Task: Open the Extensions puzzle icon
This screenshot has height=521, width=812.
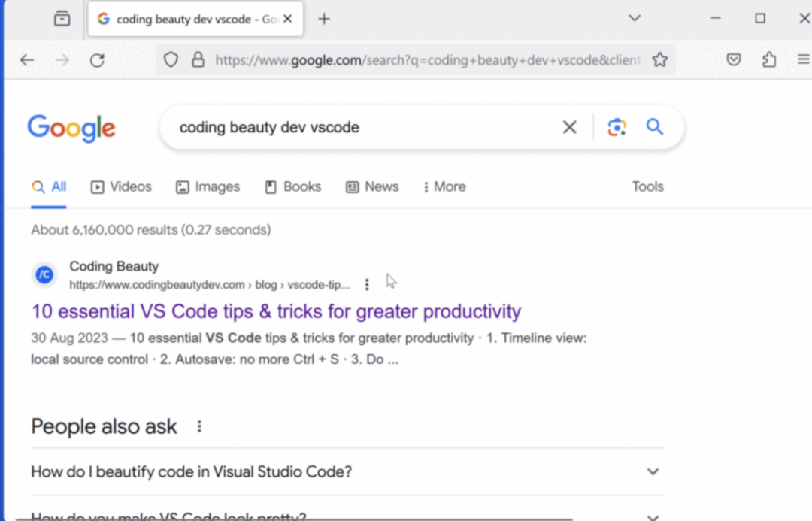Action: pos(769,60)
